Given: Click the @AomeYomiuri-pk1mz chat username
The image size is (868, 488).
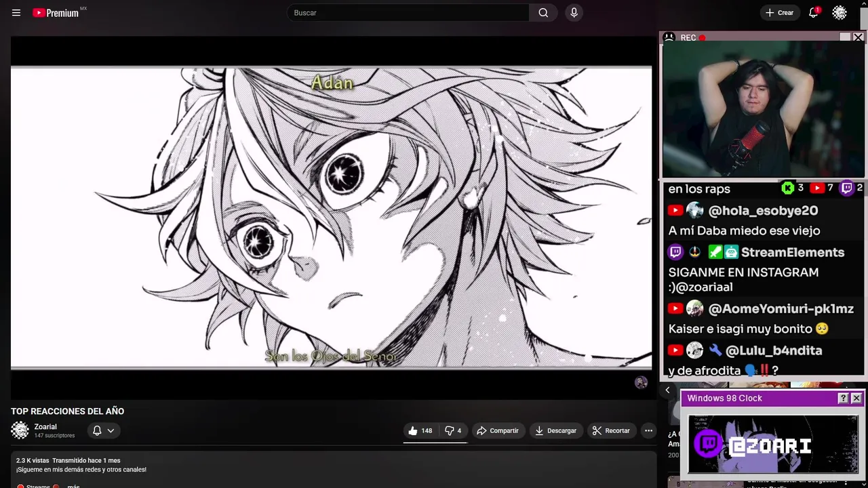Looking at the screenshot, I should pyautogui.click(x=781, y=309).
